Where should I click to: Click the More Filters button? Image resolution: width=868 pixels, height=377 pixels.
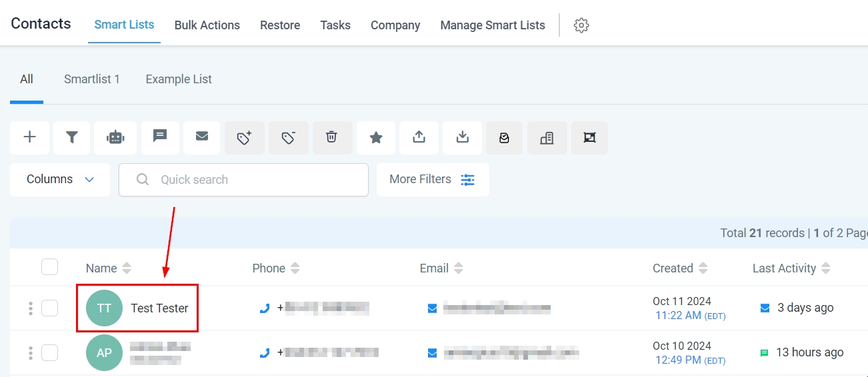(432, 180)
